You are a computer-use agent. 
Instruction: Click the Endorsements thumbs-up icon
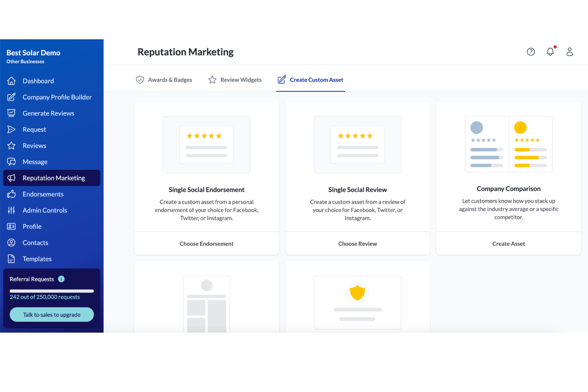12,194
